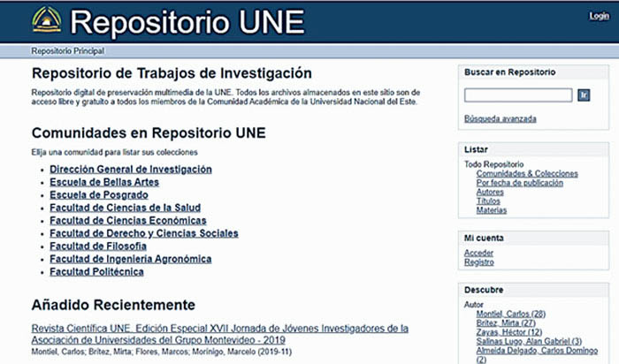This screenshot has width=619, height=364.
Task: Browse the Materias listing
Action: coord(491,210)
